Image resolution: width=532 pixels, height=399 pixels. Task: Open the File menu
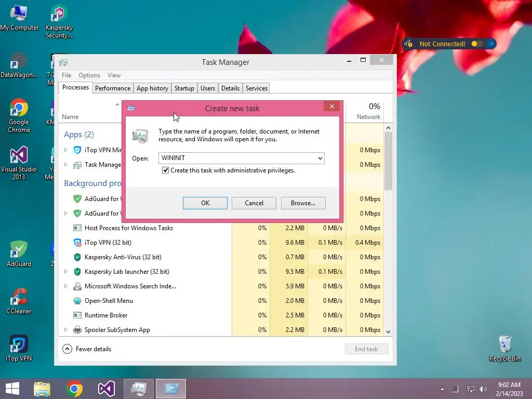pos(66,75)
